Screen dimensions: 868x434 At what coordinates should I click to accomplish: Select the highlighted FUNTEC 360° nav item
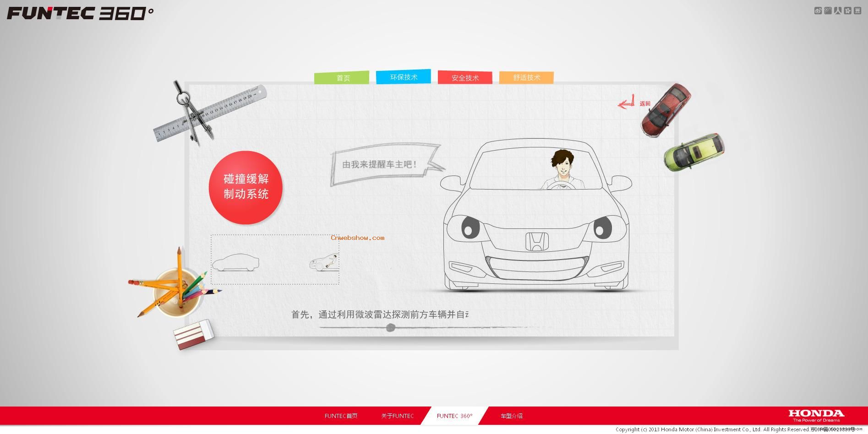[x=455, y=416]
